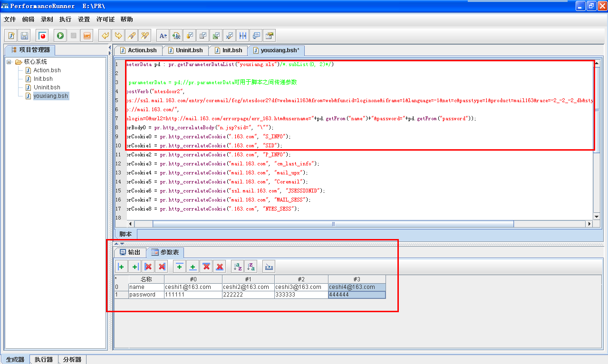Image resolution: width=608 pixels, height=364 pixels.
Task: Click the red record button in toolbar
Action: click(x=43, y=36)
